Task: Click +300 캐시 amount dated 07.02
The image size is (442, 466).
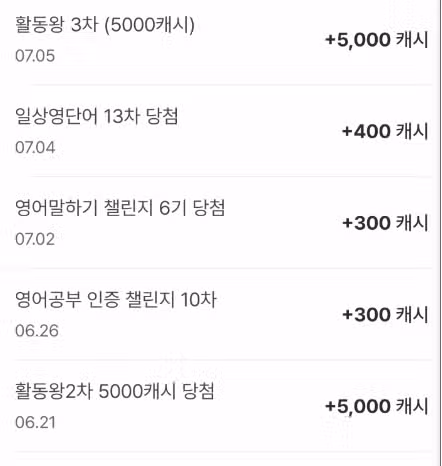Action: pos(385,223)
